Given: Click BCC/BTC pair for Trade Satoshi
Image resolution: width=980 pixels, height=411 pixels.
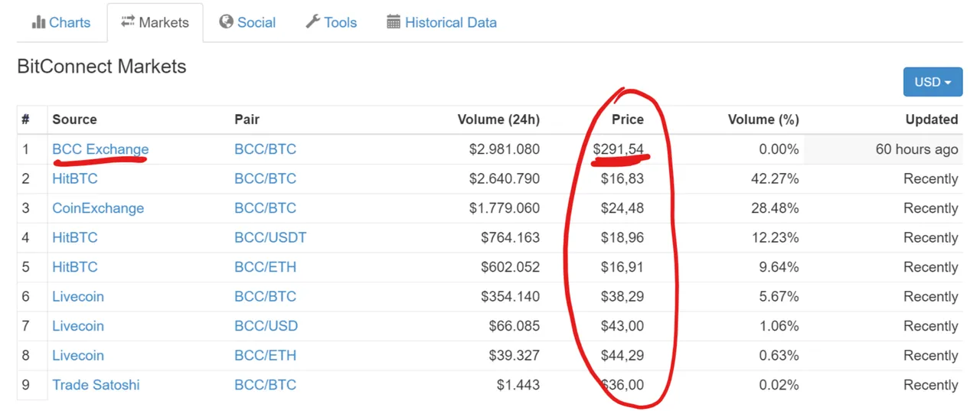Looking at the screenshot, I should point(265,385).
